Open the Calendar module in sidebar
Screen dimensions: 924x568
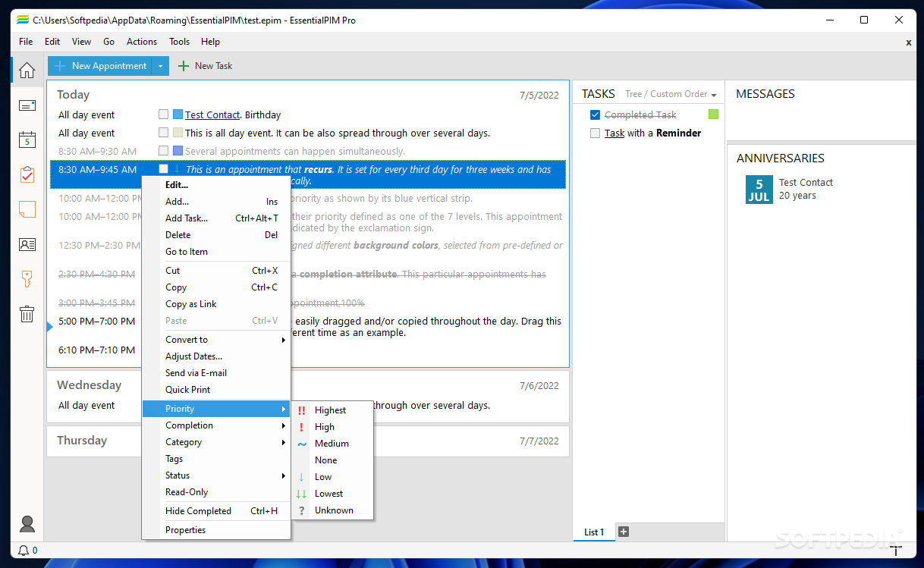coord(27,140)
